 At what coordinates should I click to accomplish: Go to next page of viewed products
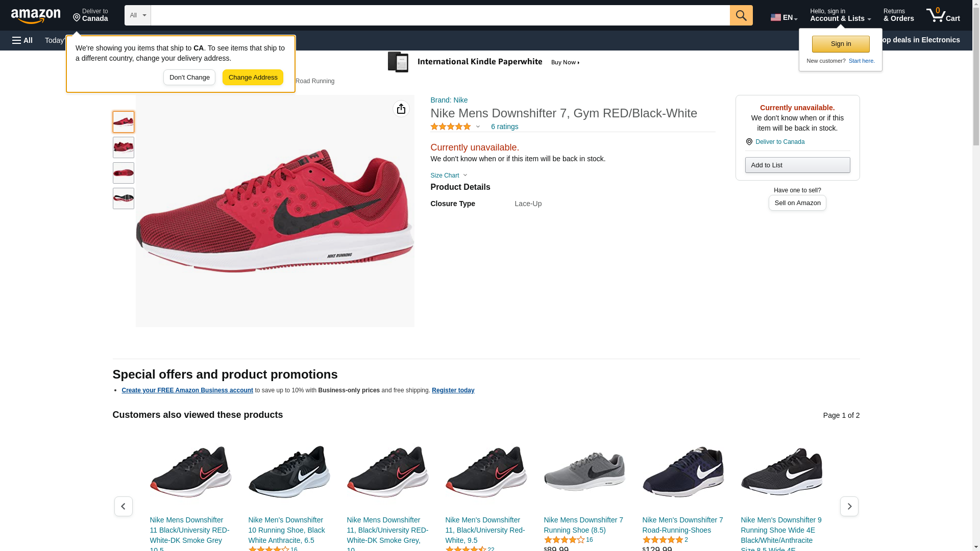coord(849,506)
